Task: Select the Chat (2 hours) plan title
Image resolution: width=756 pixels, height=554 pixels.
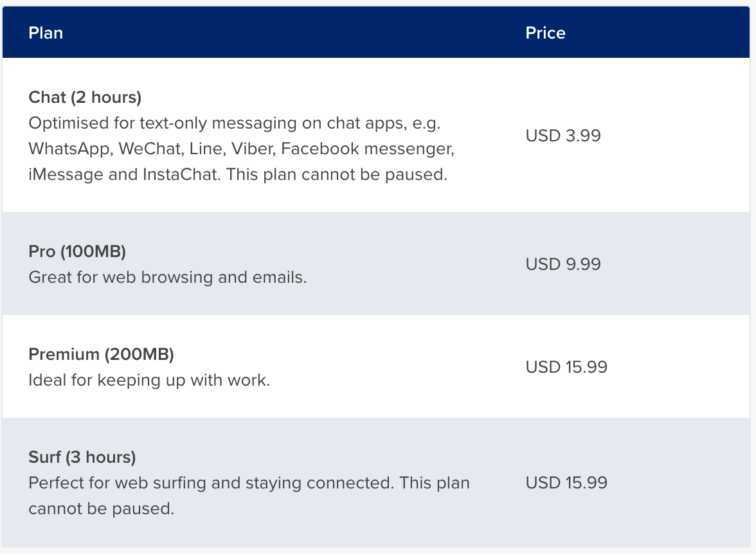Action: point(85,97)
